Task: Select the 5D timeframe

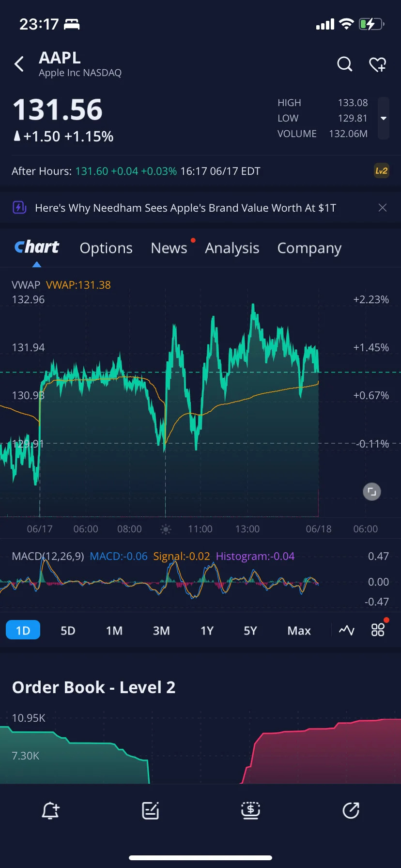Action: [x=68, y=631]
